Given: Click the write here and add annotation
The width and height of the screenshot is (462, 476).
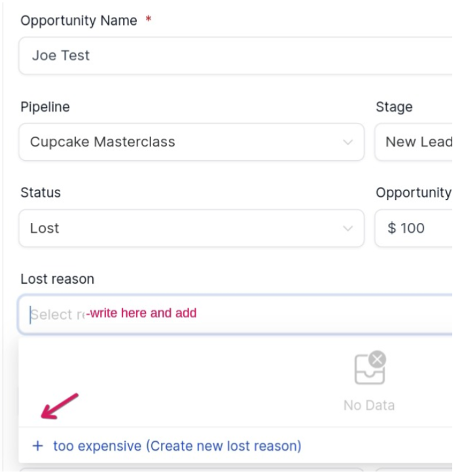Looking at the screenshot, I should (142, 313).
